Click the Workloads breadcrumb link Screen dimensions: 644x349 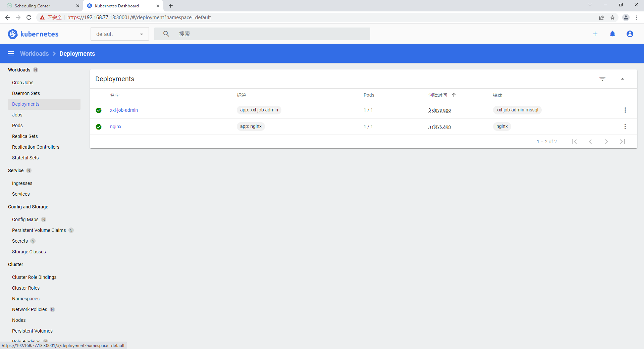point(34,54)
